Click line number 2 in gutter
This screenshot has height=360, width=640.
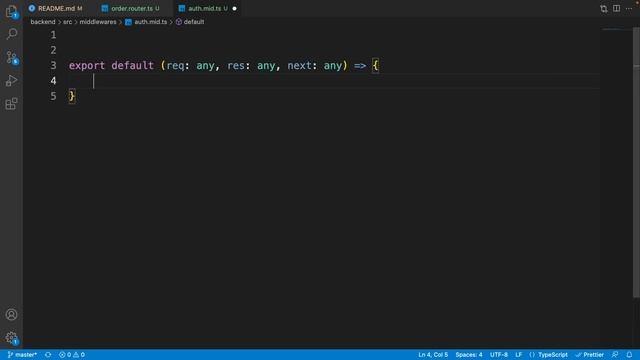53,50
